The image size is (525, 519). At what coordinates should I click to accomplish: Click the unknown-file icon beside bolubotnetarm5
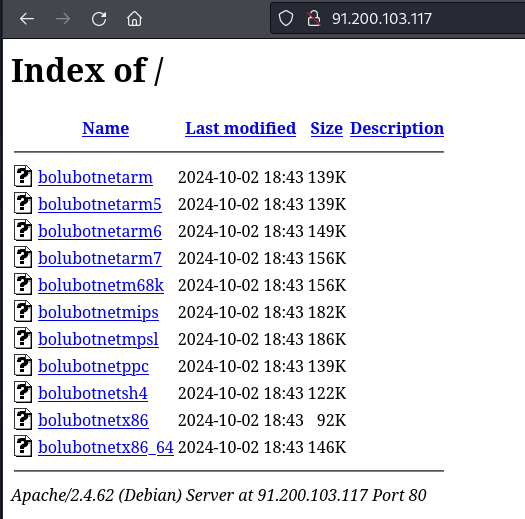click(x=23, y=203)
